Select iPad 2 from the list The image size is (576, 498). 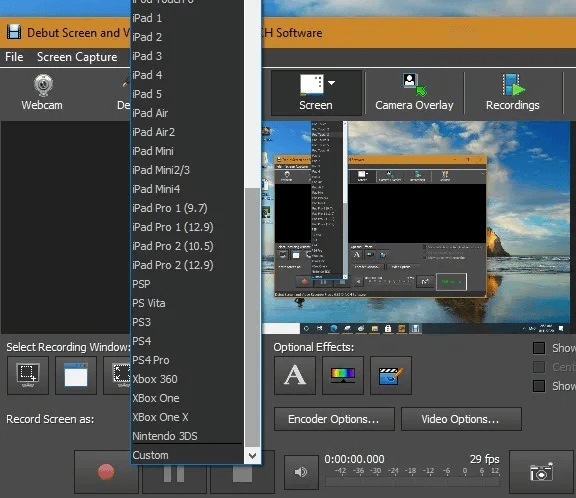tap(187, 37)
